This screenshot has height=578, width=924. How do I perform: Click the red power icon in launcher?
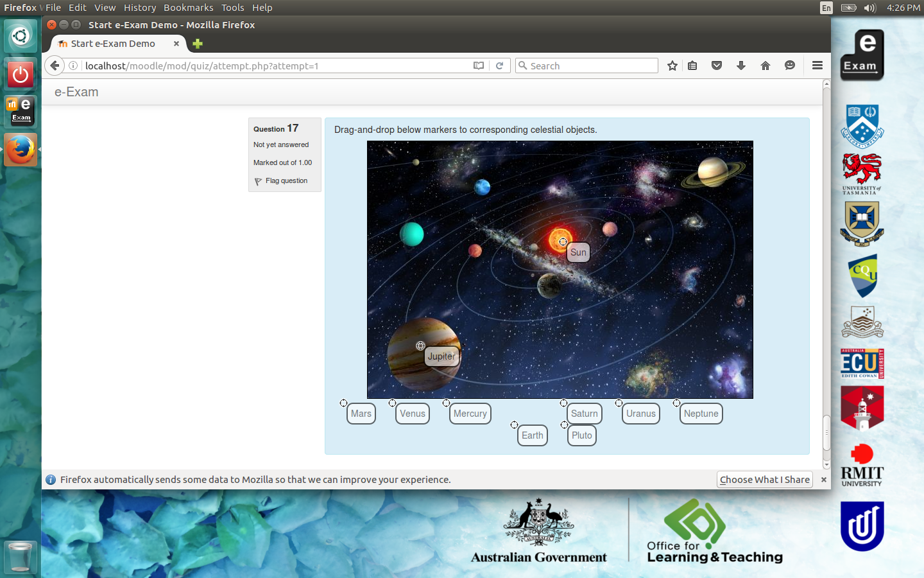coord(21,74)
